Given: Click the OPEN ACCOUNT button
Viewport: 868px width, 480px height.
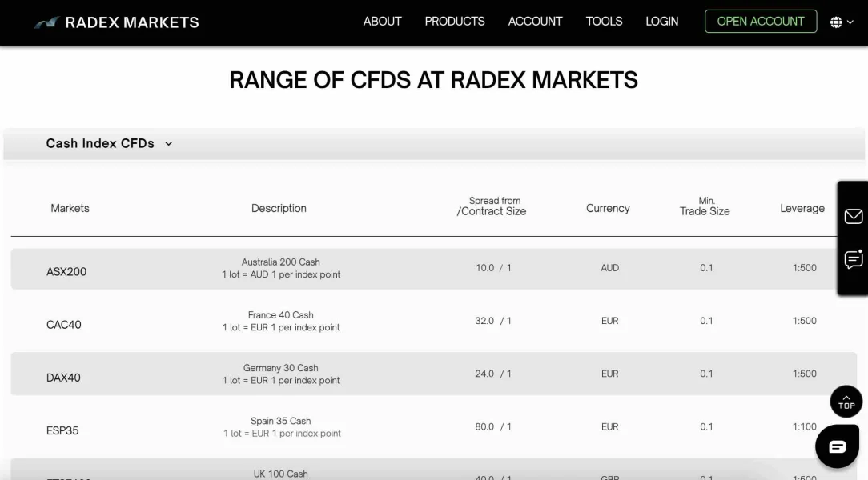Looking at the screenshot, I should [760, 22].
